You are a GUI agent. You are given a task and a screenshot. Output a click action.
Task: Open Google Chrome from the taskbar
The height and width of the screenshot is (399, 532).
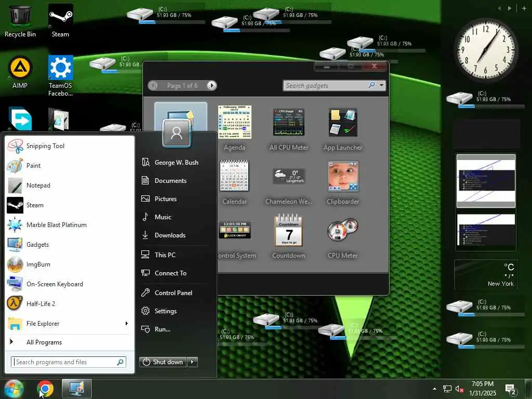coord(45,389)
